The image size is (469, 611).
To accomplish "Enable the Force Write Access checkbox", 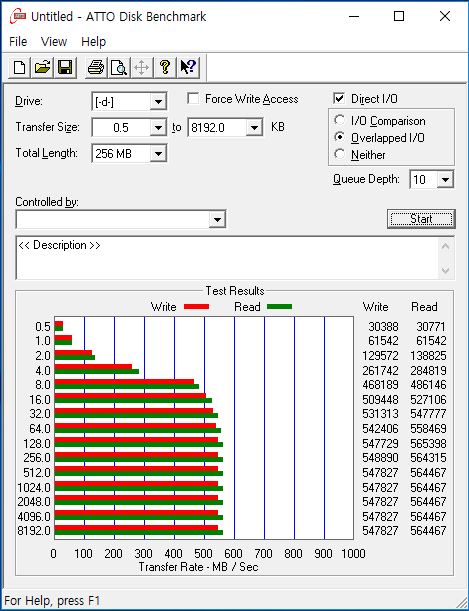I will click(x=193, y=99).
